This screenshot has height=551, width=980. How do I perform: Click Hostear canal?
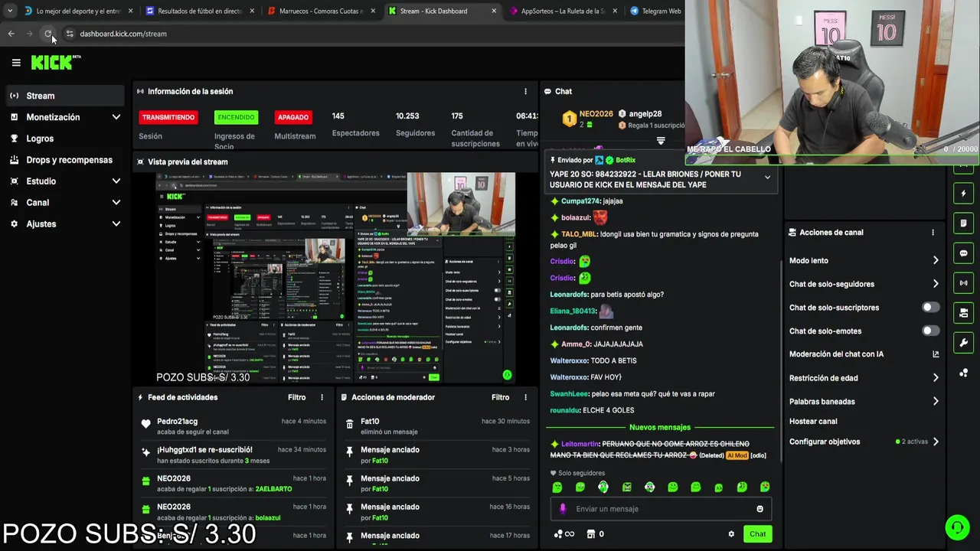pyautogui.click(x=813, y=422)
